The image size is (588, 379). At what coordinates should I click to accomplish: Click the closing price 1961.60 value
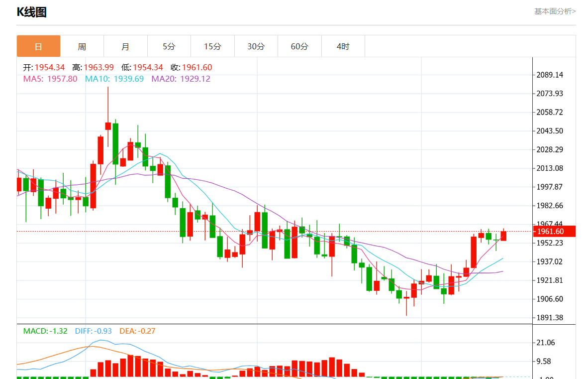pyautogui.click(x=197, y=68)
